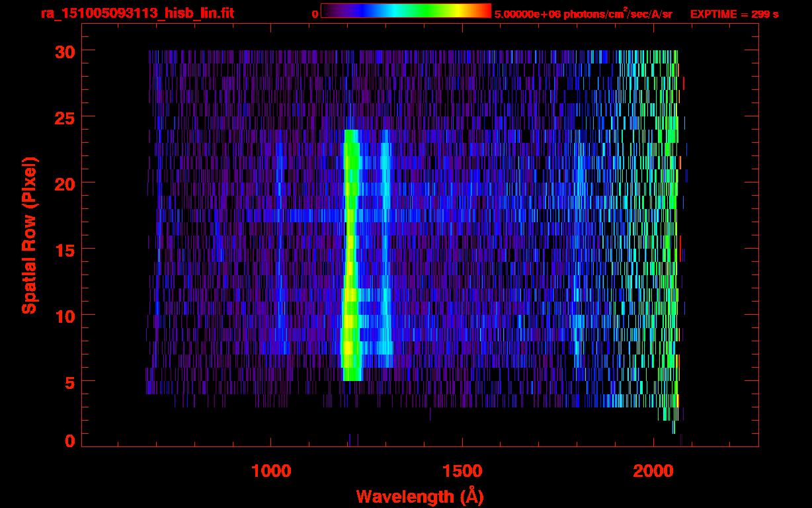Click the ra_151005093113_hisb_lin.fit filename title
Screen dimensions: 812x508
pyautogui.click(x=136, y=13)
